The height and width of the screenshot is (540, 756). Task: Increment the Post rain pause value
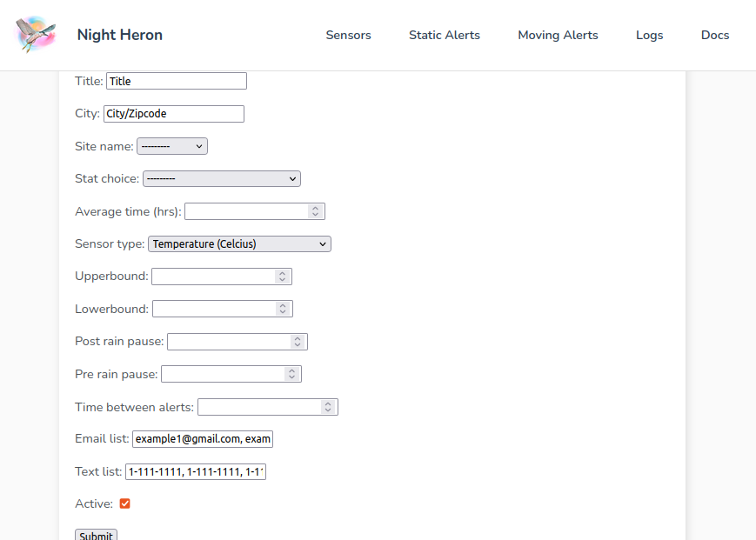[298, 338]
